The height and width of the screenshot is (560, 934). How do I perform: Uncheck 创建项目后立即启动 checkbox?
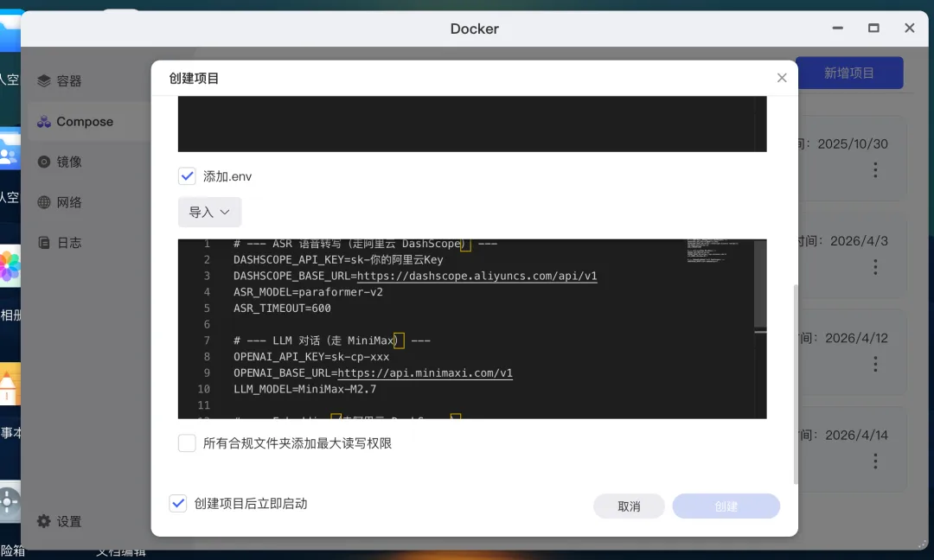coord(177,504)
